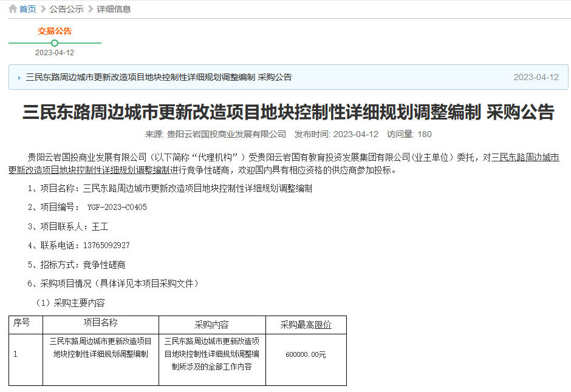Go to 公告公示 in breadcrumb
Viewport: 571px width, 392px height.
point(66,9)
